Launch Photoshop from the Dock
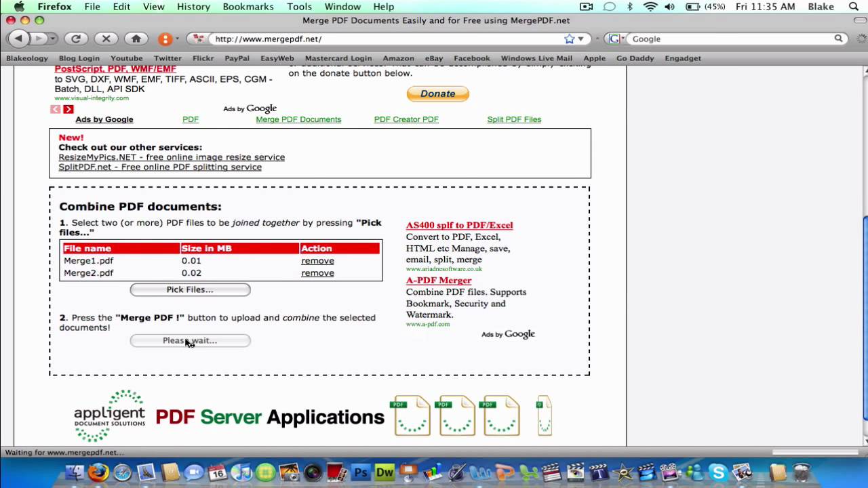 361,472
